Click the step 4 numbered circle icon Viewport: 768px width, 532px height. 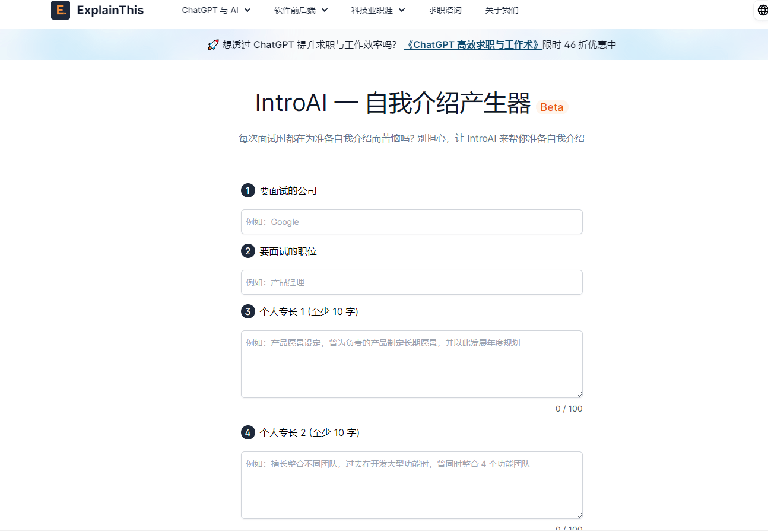pyautogui.click(x=247, y=432)
